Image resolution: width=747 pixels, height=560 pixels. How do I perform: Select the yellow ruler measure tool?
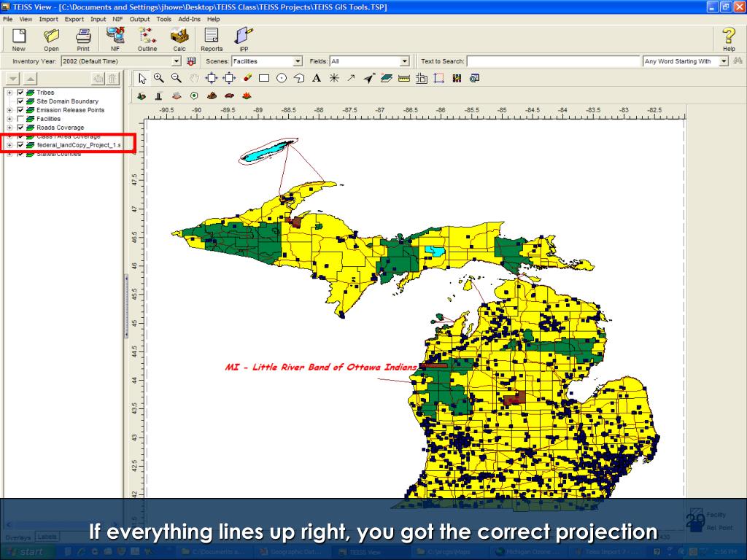404,78
